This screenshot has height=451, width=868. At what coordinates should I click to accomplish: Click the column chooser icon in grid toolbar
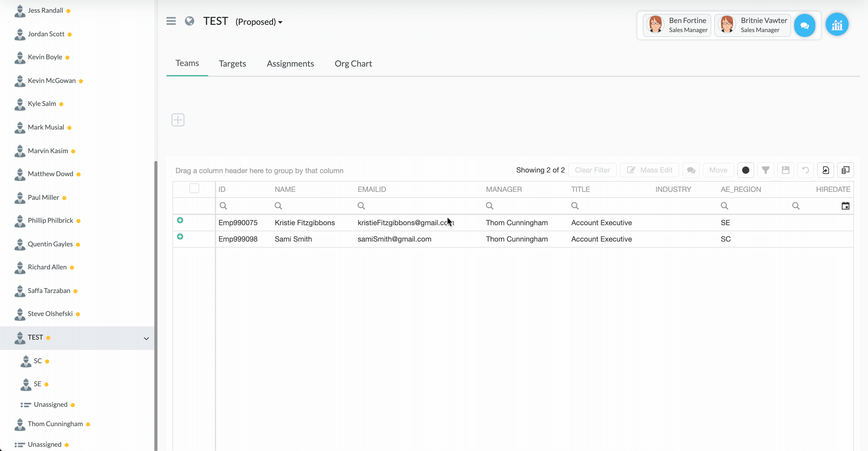(x=845, y=170)
